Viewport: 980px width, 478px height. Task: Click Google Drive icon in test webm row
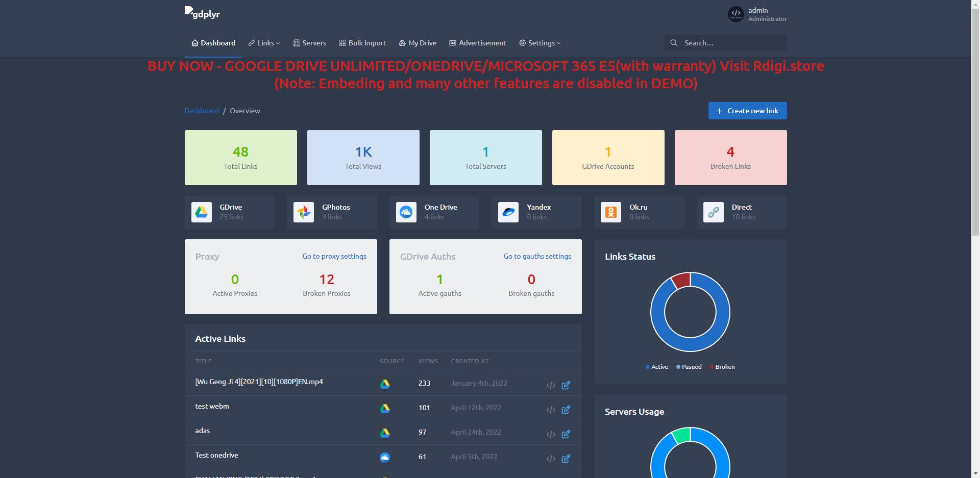[x=385, y=408]
